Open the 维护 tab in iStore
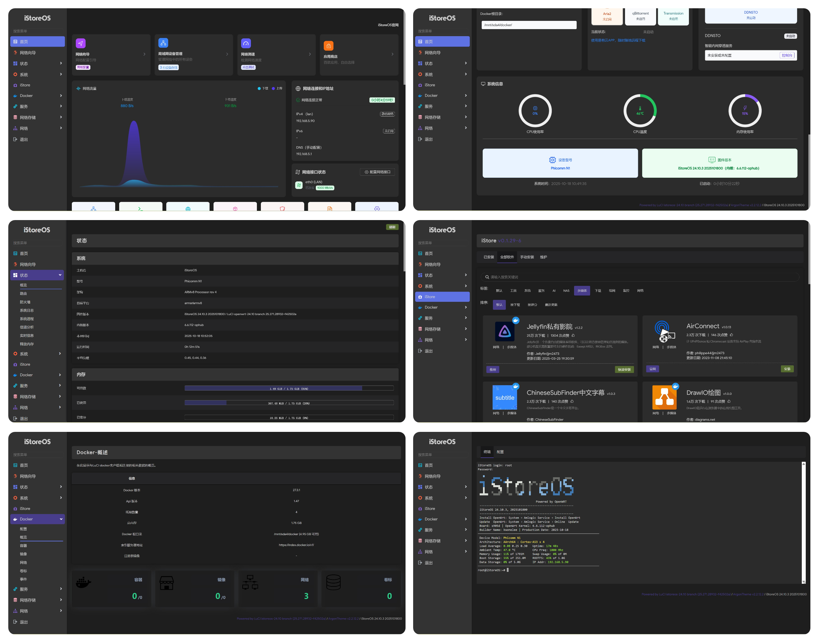 tap(543, 257)
